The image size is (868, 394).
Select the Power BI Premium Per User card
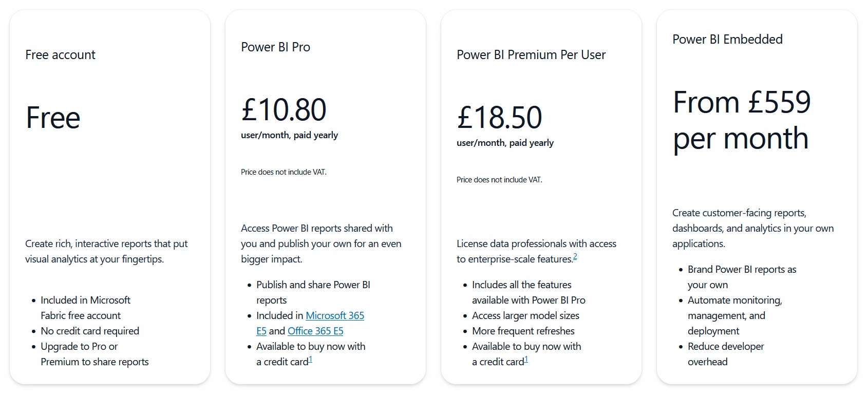click(x=541, y=195)
